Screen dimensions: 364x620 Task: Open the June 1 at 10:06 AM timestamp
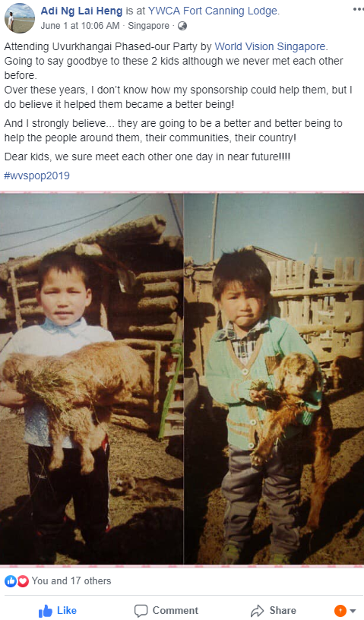(x=80, y=26)
